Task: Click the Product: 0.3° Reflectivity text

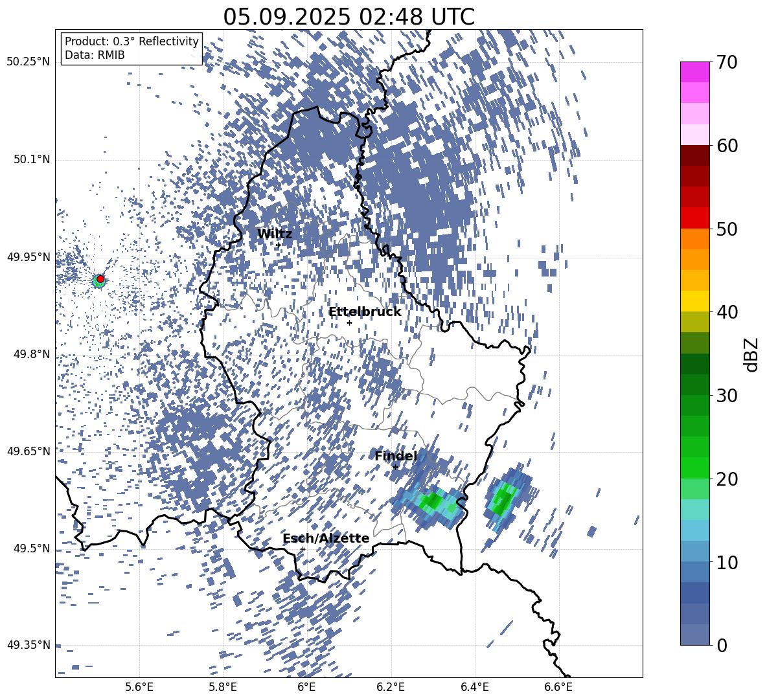Action: [132, 41]
